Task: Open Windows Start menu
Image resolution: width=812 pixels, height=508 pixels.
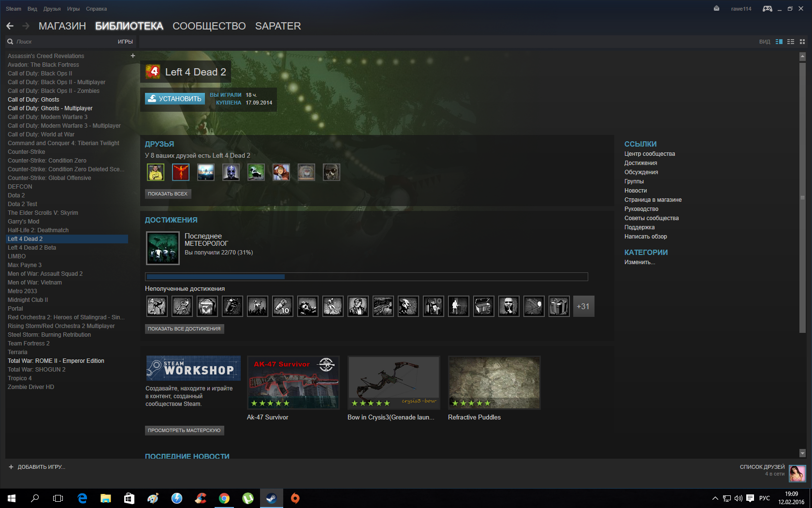Action: click(12, 498)
